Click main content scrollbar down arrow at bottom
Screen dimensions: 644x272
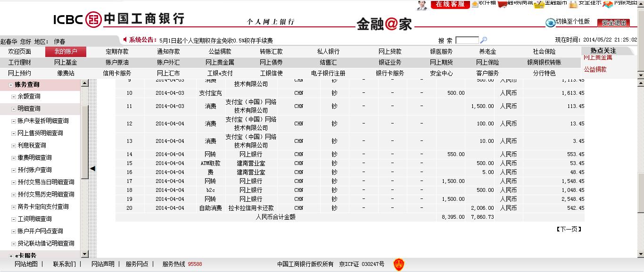tap(640, 254)
